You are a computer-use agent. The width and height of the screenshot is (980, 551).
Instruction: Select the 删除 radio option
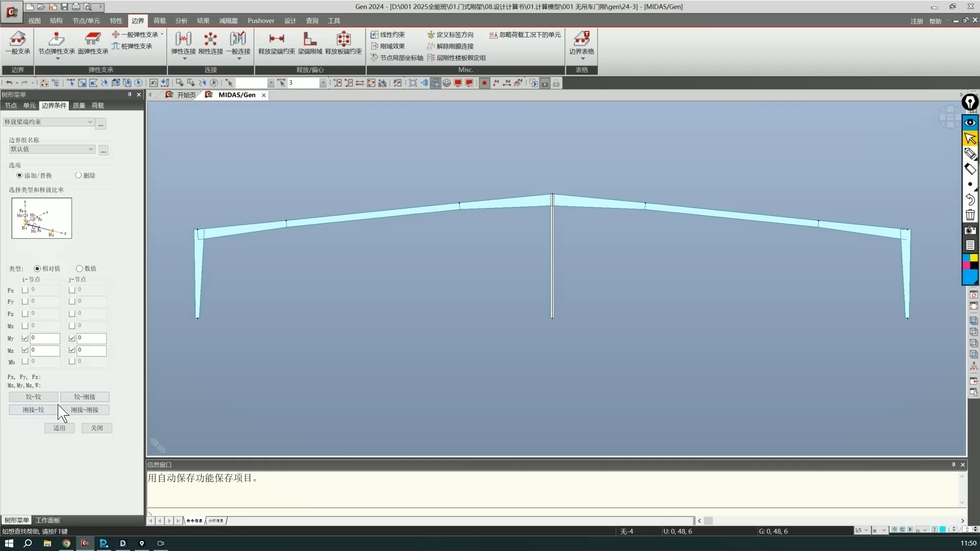[79, 175]
